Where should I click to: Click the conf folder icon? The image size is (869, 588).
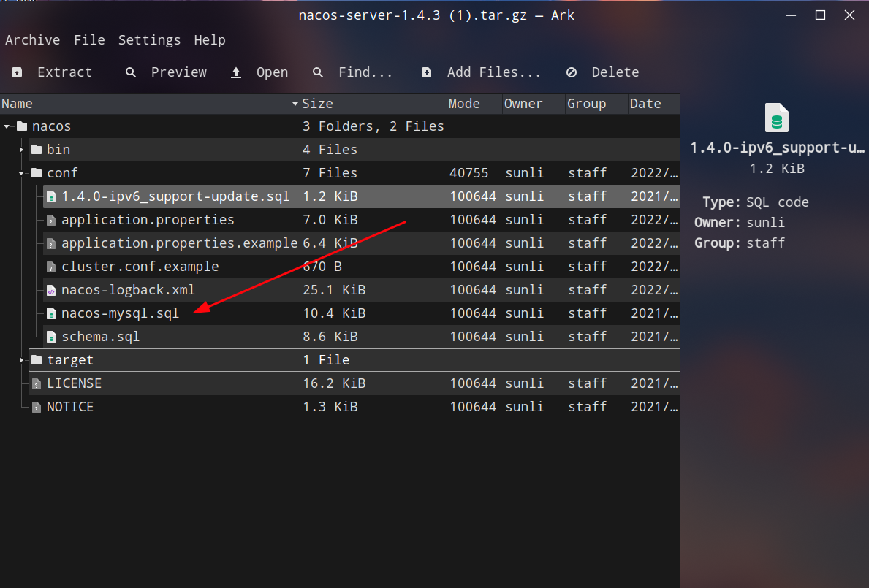[x=37, y=172]
